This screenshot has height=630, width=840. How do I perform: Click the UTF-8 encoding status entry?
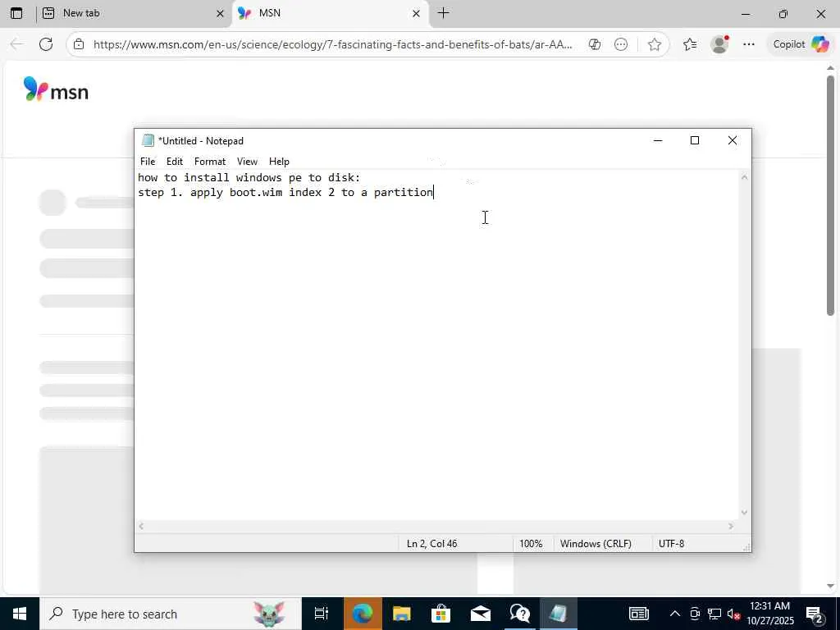671,544
